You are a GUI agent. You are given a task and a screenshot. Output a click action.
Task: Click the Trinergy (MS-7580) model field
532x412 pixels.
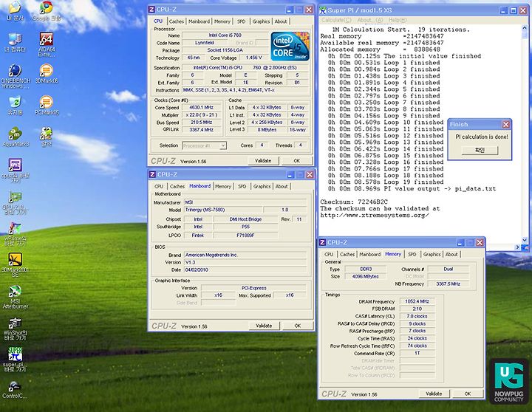[x=222, y=210]
